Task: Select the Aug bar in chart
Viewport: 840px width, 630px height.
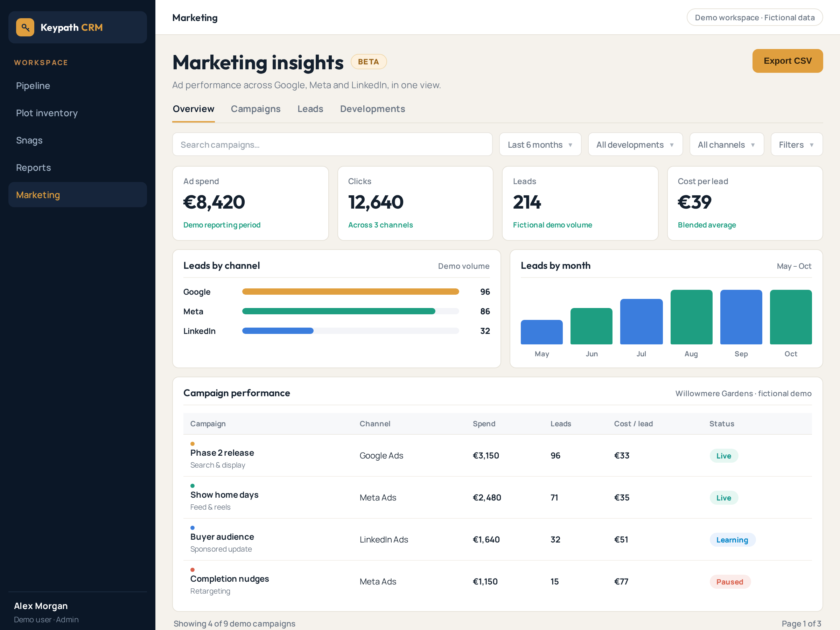Action: (x=691, y=317)
